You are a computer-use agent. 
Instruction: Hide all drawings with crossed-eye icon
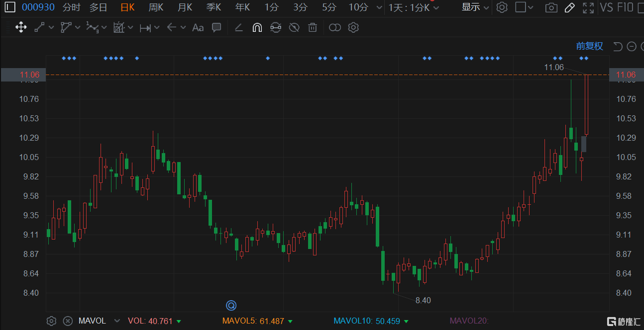pyautogui.click(x=294, y=27)
